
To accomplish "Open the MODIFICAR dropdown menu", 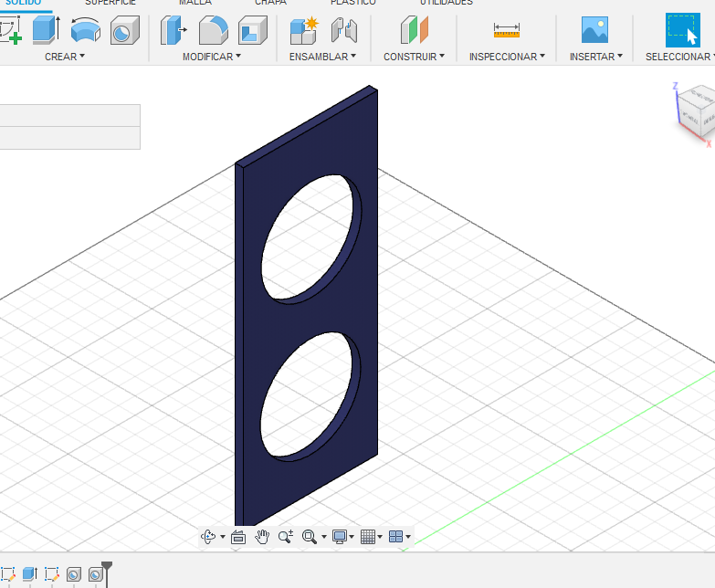I will (x=212, y=57).
